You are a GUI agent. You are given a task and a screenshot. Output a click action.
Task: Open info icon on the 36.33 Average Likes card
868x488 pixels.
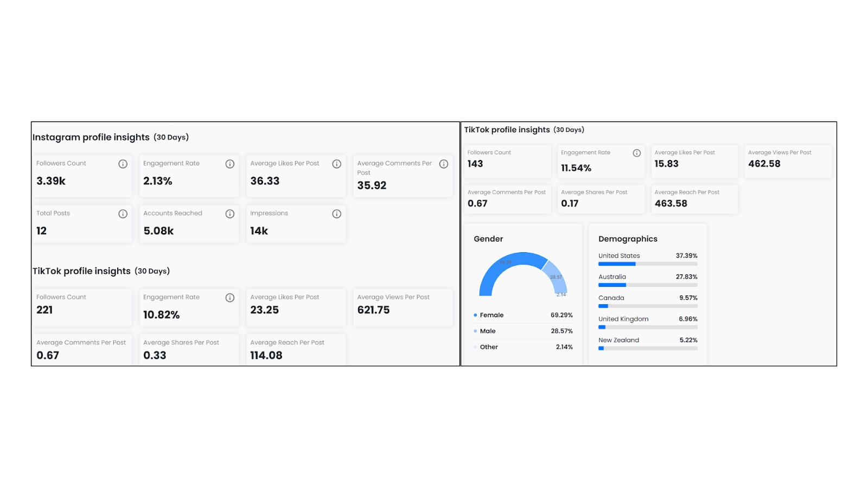pyautogui.click(x=337, y=164)
